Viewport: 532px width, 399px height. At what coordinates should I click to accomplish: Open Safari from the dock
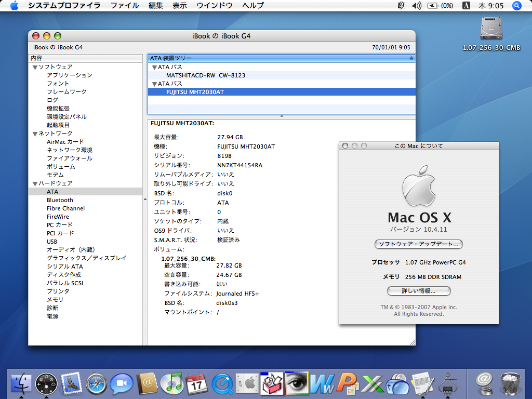pos(96,384)
